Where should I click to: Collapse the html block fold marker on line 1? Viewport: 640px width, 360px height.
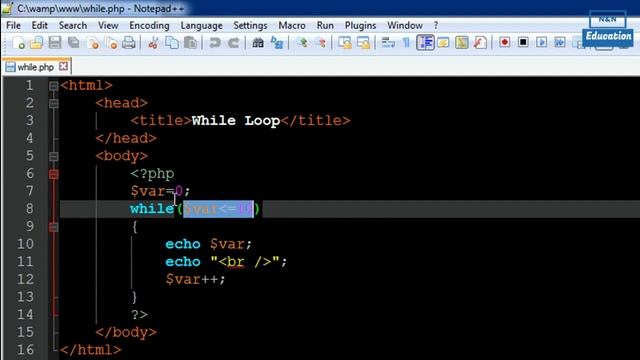[53, 86]
